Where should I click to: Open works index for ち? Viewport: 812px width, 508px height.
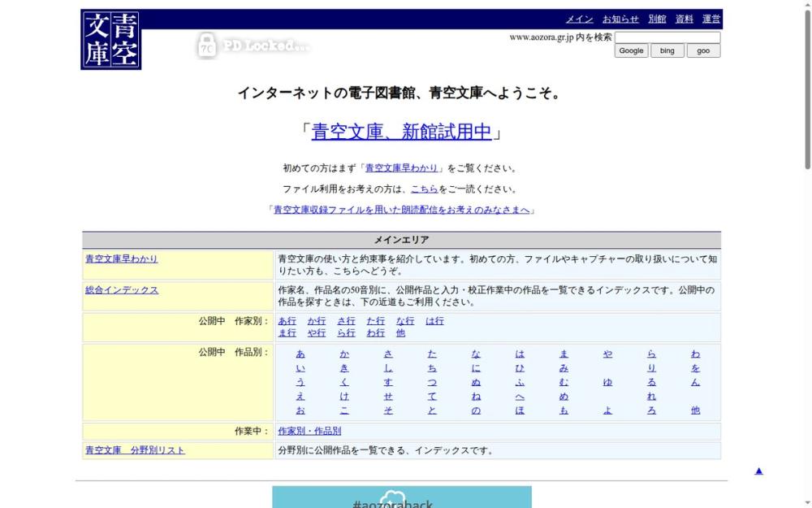coord(432,368)
